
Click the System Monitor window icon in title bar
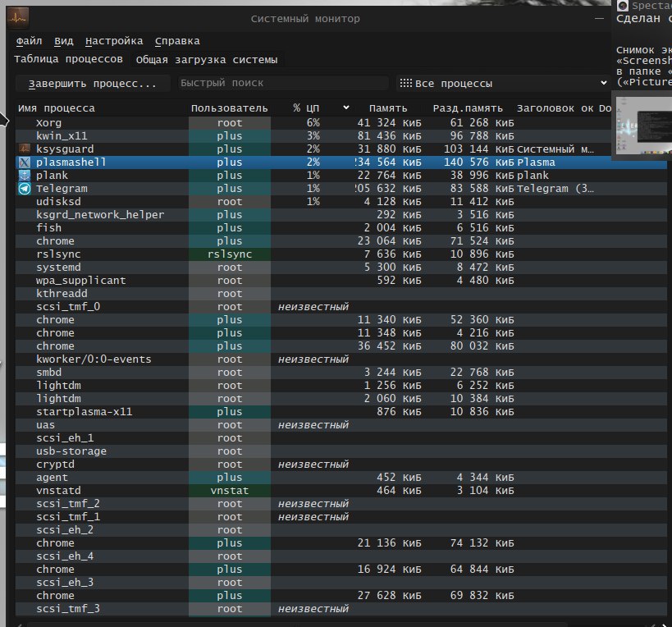tap(17, 18)
